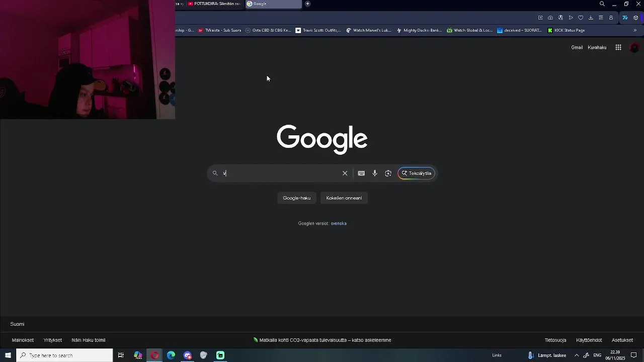This screenshot has height=362, width=644.
Task: Open the downloads toolbar icon
Action: 591,18
